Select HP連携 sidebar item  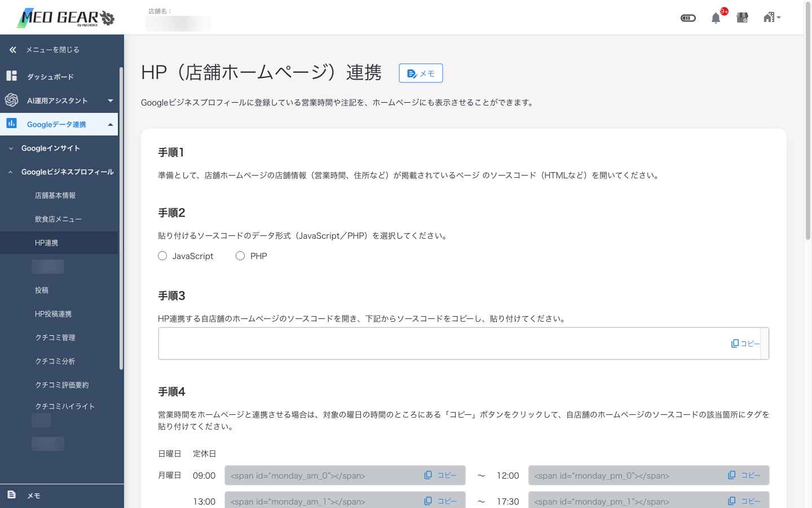pos(59,243)
